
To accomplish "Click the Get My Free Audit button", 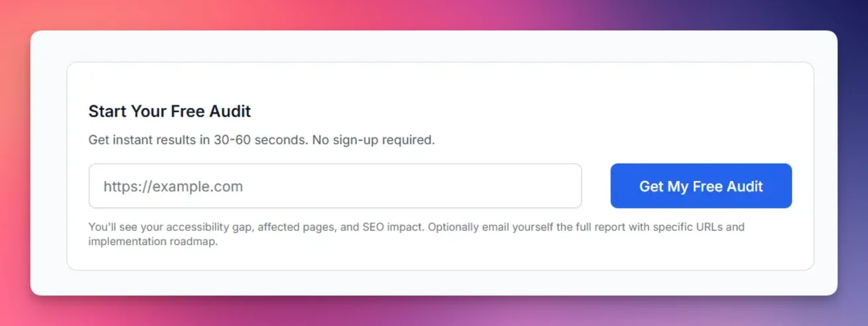I will click(701, 186).
